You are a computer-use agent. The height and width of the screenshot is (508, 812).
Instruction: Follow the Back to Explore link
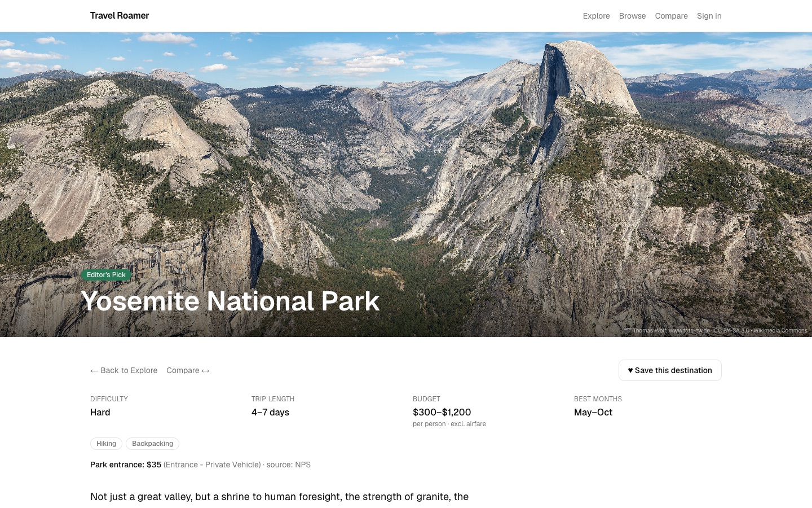tap(123, 370)
